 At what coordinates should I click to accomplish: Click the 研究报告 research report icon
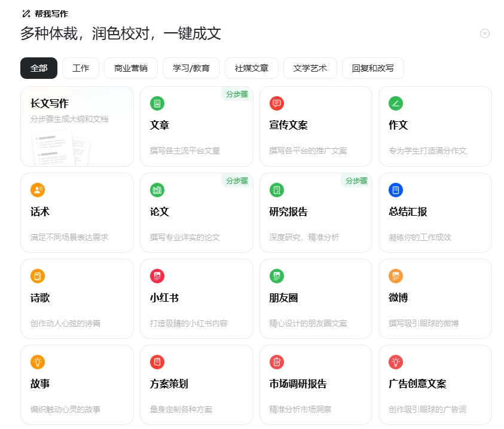coord(276,189)
